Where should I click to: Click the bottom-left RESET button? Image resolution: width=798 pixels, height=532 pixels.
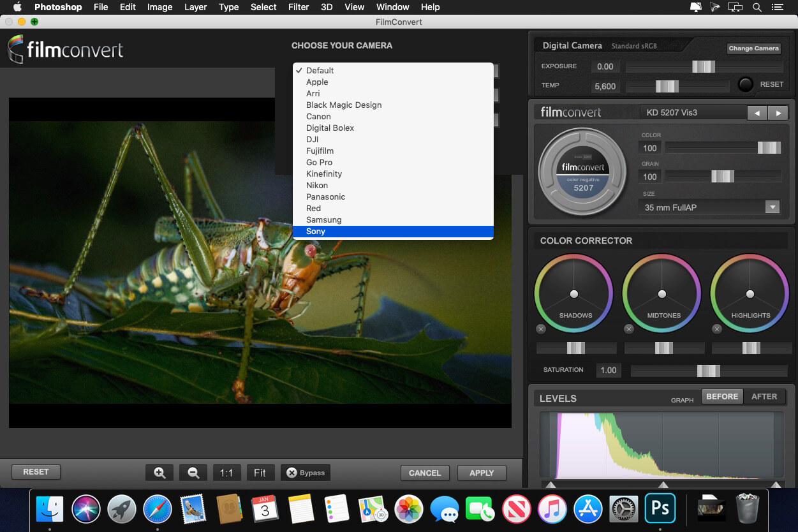pyautogui.click(x=36, y=472)
